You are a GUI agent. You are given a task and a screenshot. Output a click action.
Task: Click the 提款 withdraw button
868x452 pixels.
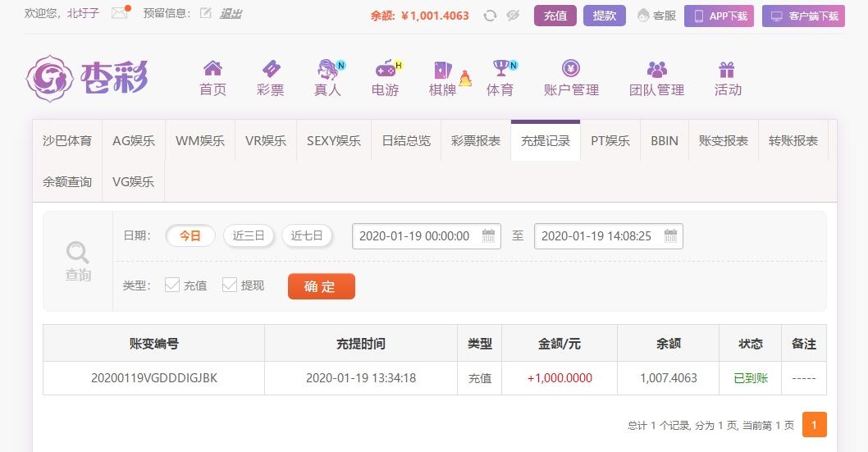click(605, 16)
